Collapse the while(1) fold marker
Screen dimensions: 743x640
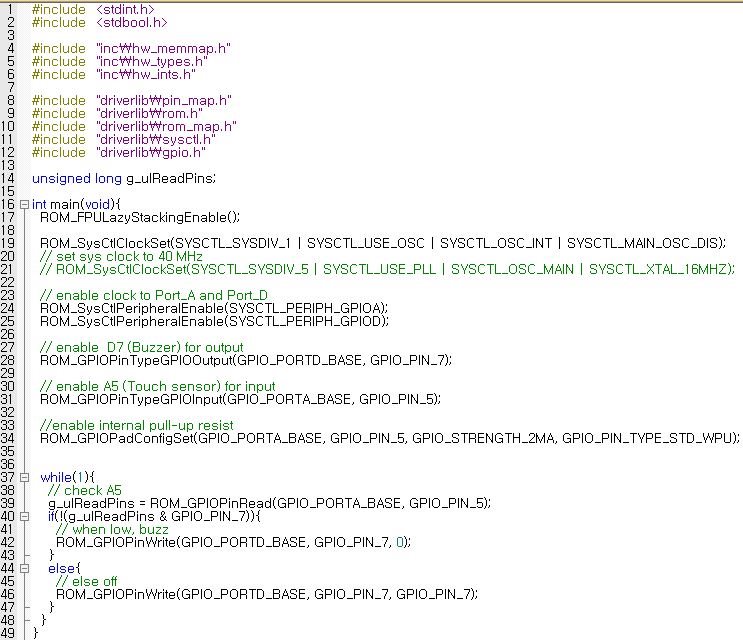pos(24,478)
